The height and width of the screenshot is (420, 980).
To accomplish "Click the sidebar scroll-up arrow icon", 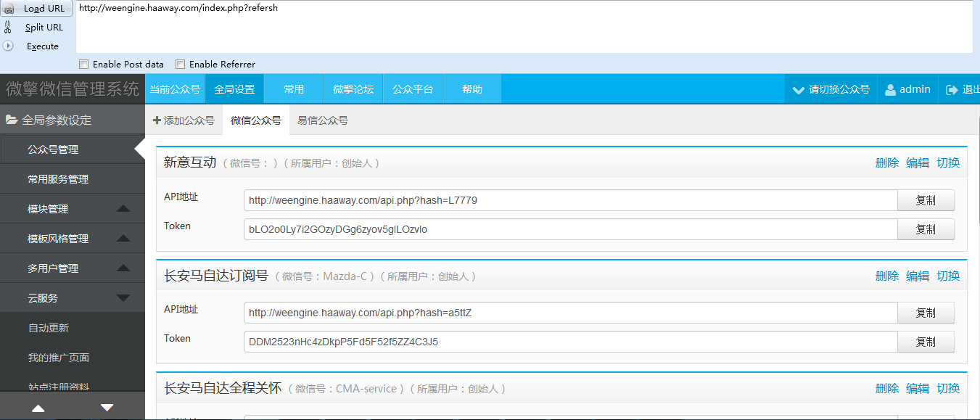I will [38, 408].
